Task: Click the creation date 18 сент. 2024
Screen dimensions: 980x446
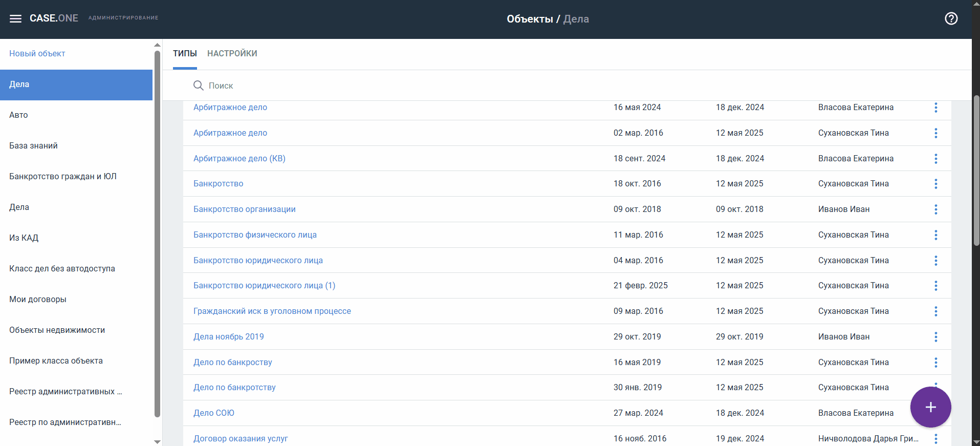Action: [x=639, y=159]
